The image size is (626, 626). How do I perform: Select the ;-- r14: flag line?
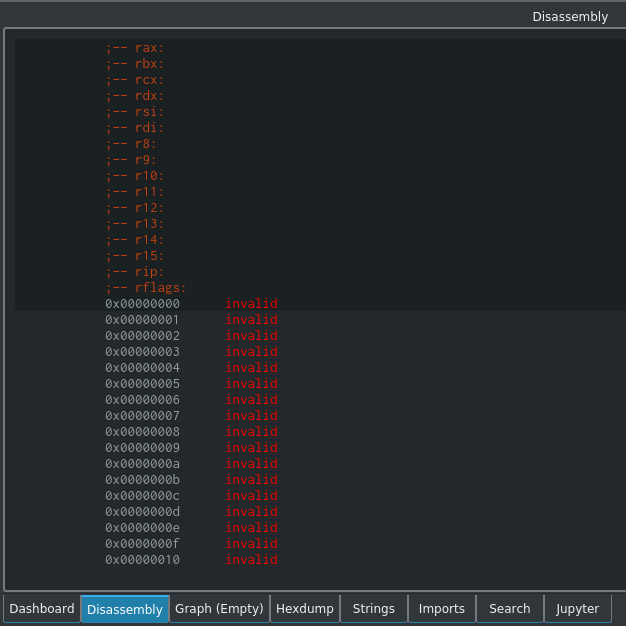(135, 240)
